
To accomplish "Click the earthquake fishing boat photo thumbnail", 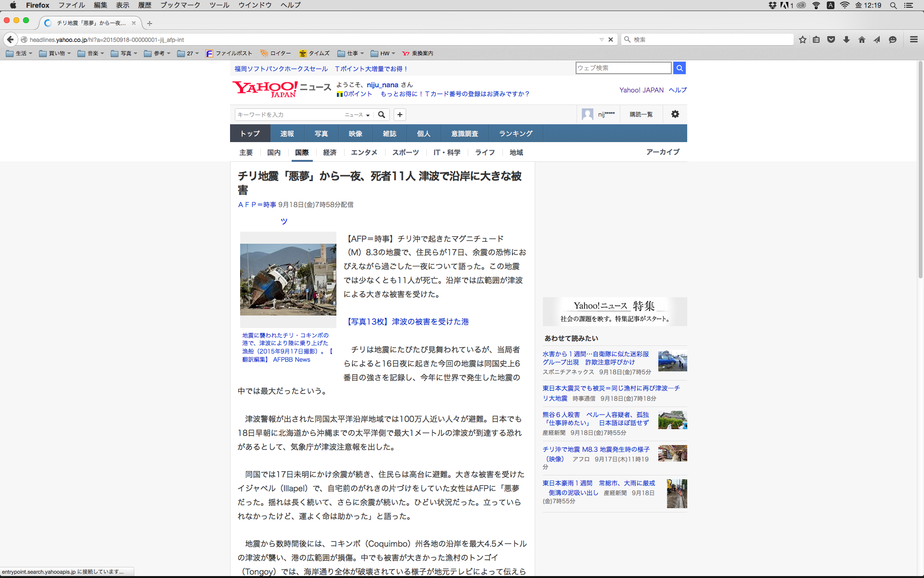I will point(288,279).
